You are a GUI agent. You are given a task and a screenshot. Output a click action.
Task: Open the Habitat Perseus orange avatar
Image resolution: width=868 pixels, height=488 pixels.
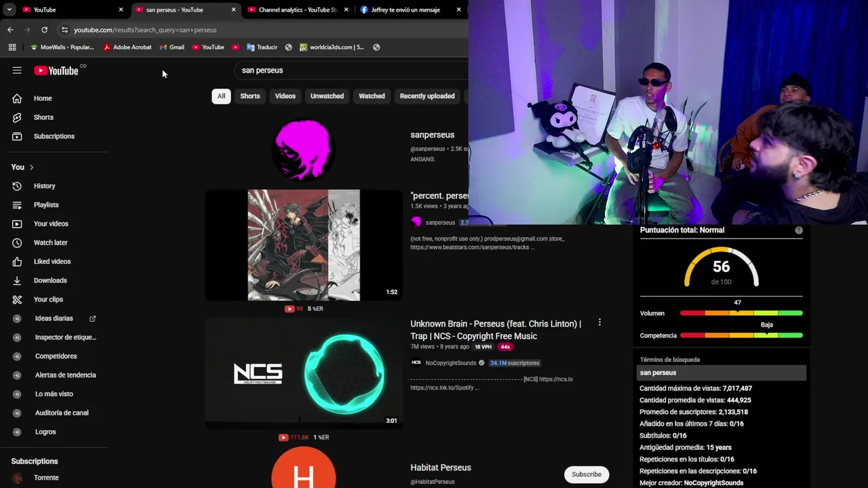[303, 468]
